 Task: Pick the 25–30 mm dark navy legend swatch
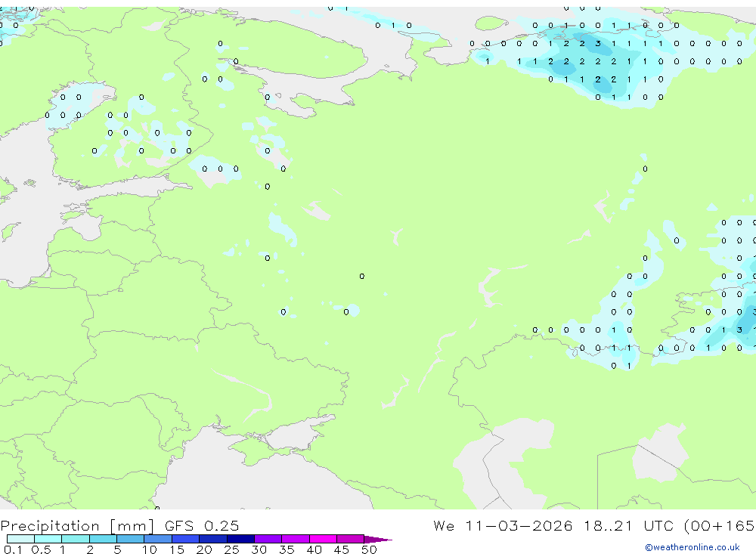click(x=240, y=539)
